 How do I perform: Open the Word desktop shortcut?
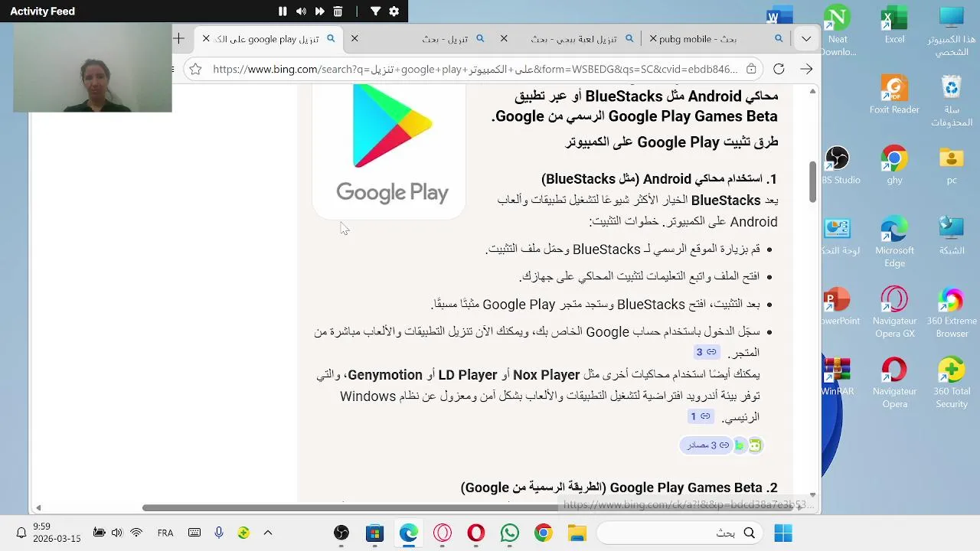click(x=779, y=15)
